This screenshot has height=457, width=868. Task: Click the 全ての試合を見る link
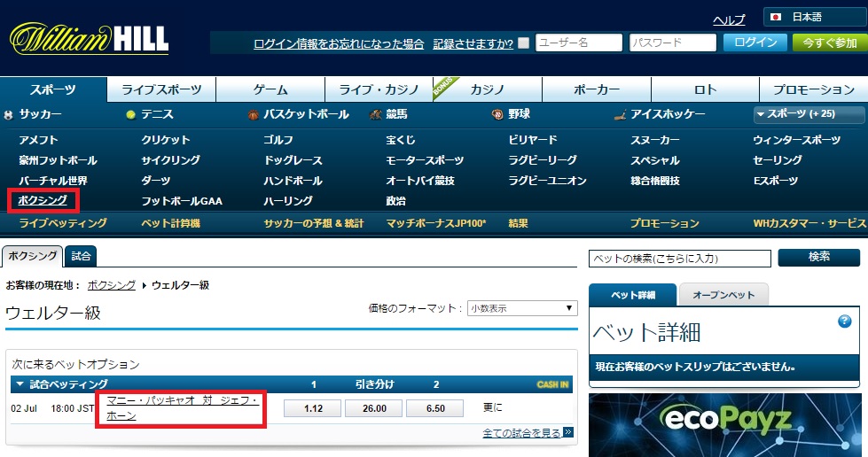522,433
